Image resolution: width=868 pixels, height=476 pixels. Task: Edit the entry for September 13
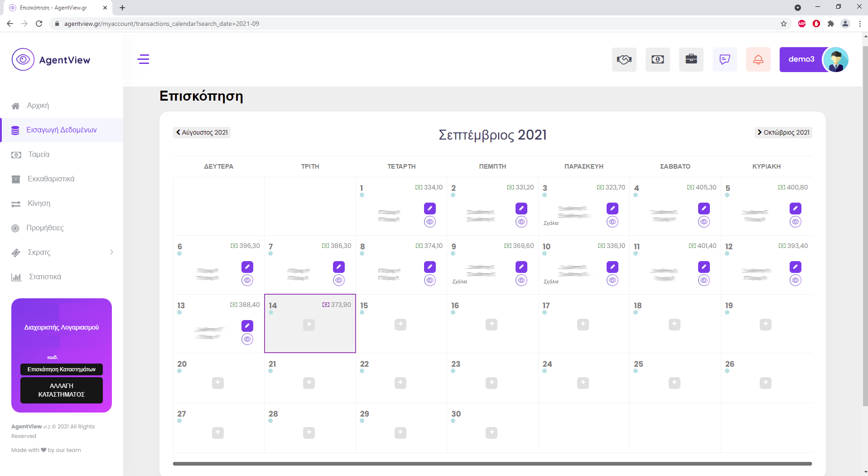tap(247, 326)
